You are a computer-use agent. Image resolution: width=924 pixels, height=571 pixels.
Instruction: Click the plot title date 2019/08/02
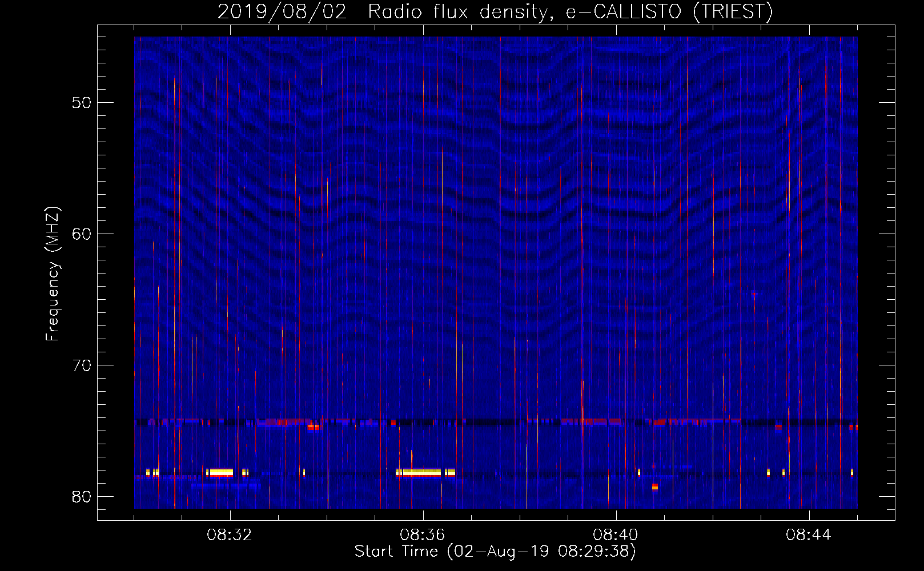point(282,12)
